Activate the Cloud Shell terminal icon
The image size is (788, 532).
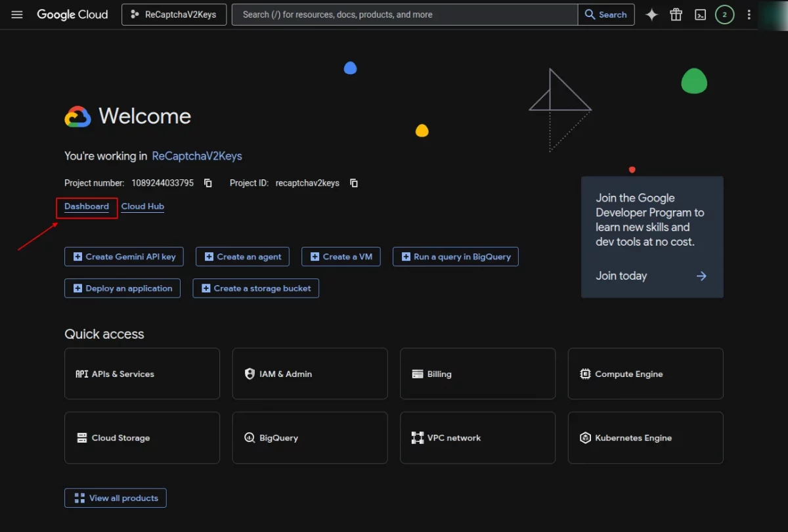click(700, 14)
